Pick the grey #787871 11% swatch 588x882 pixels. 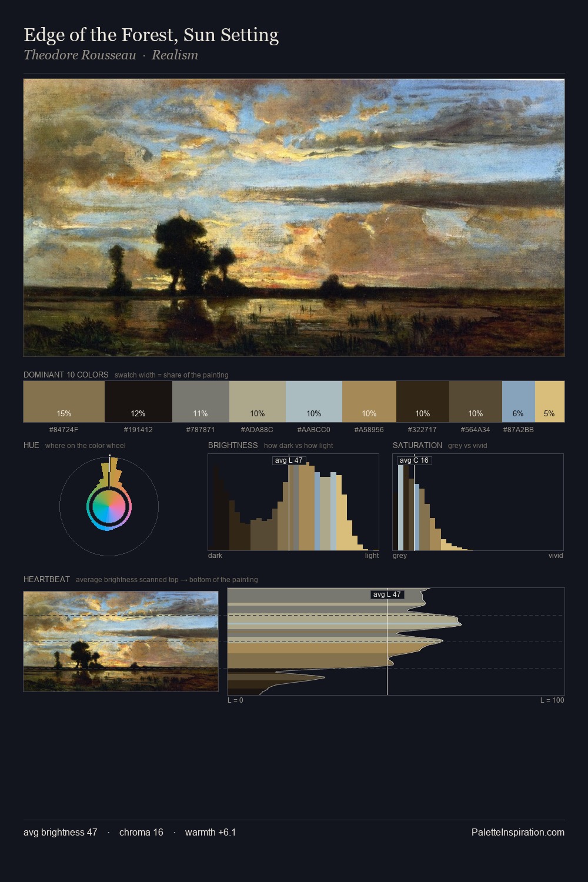(201, 402)
